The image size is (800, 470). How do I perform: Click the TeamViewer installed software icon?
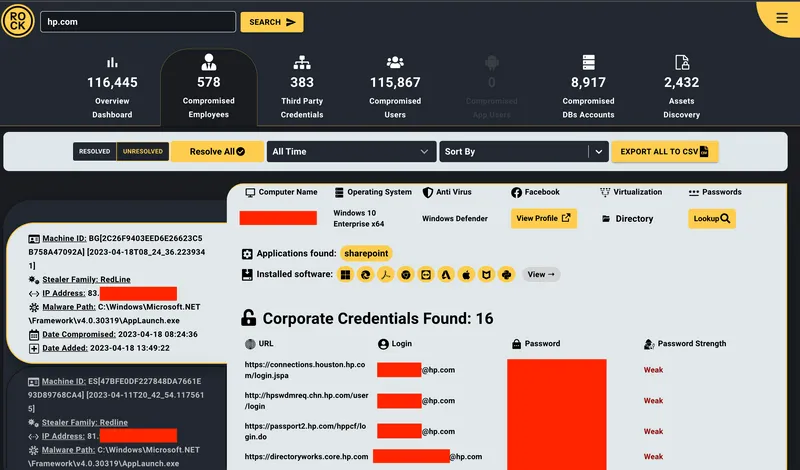(x=425, y=274)
